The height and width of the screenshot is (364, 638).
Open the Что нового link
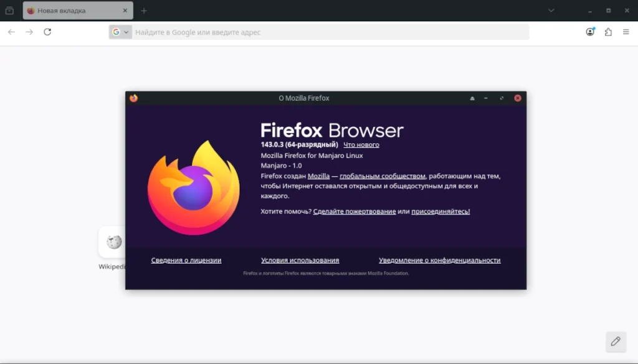point(361,144)
